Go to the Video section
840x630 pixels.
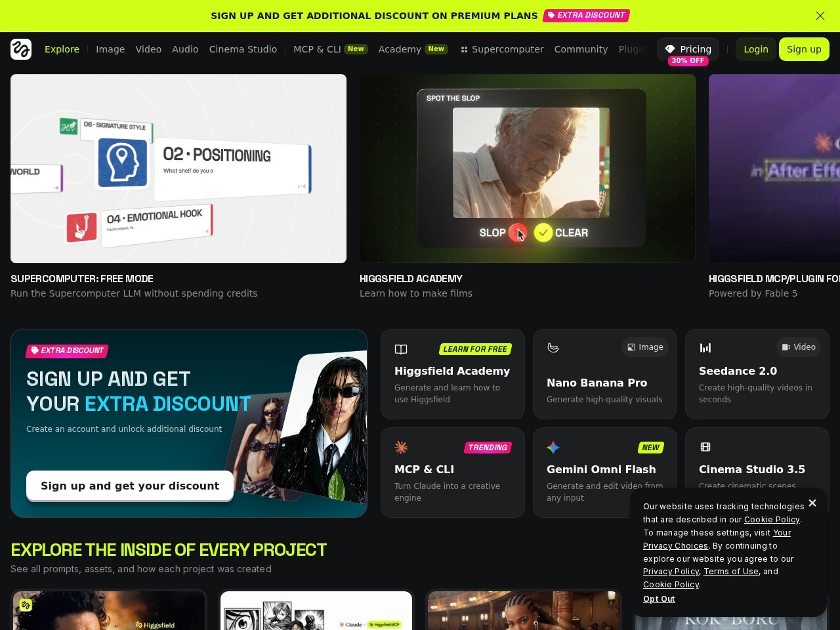click(148, 49)
